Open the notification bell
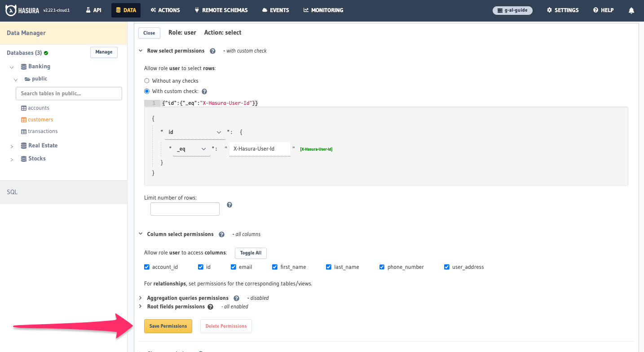 tap(631, 10)
